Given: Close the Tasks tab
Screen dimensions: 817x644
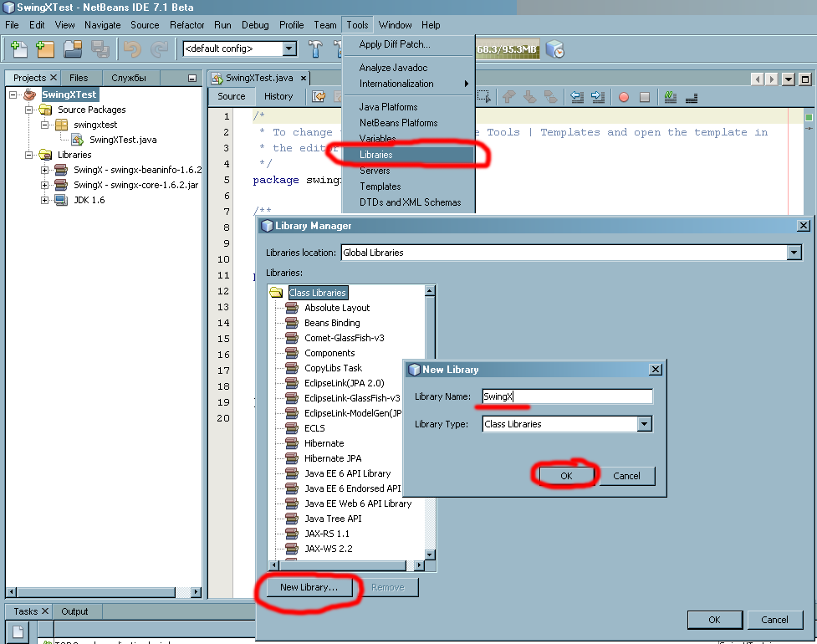Looking at the screenshot, I should coord(45,611).
